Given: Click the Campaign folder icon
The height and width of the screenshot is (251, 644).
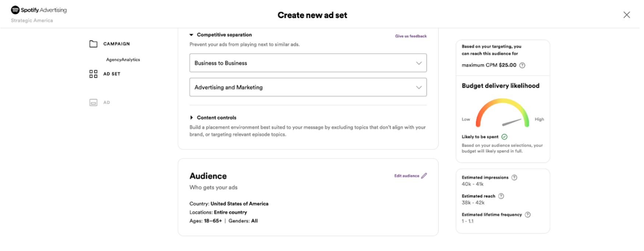Looking at the screenshot, I should 94,44.
